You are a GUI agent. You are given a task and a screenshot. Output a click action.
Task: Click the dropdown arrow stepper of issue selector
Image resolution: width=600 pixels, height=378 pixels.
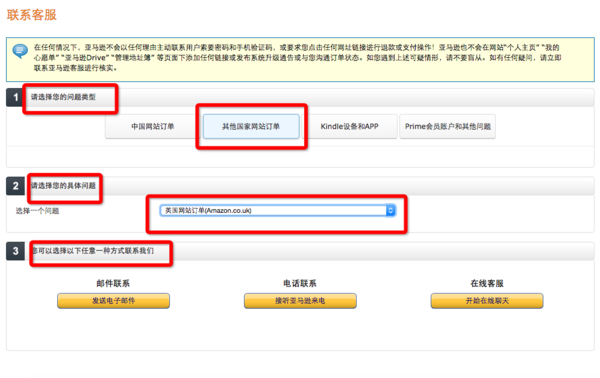[x=390, y=210]
